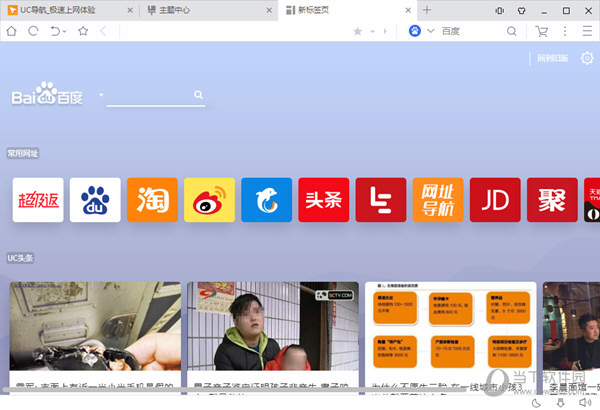Open the burnt phone news thumbnail
Screen dimensions: 600x410
[x=95, y=326]
